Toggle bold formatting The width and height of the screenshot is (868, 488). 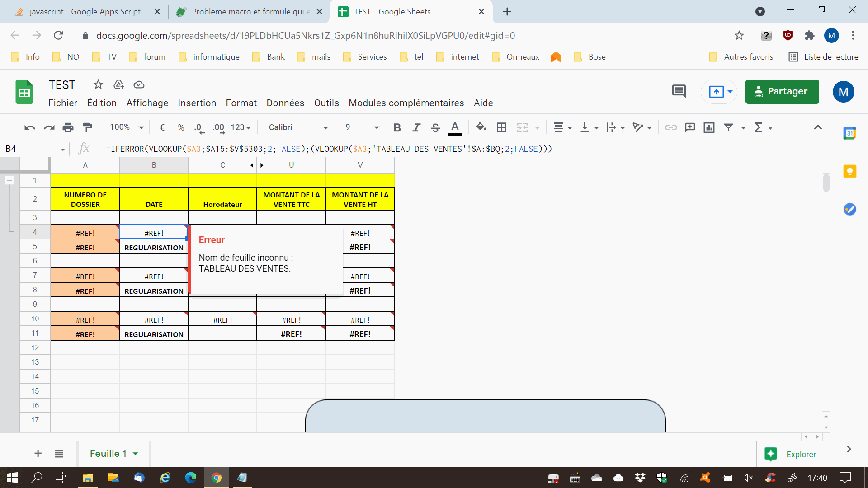(x=397, y=127)
